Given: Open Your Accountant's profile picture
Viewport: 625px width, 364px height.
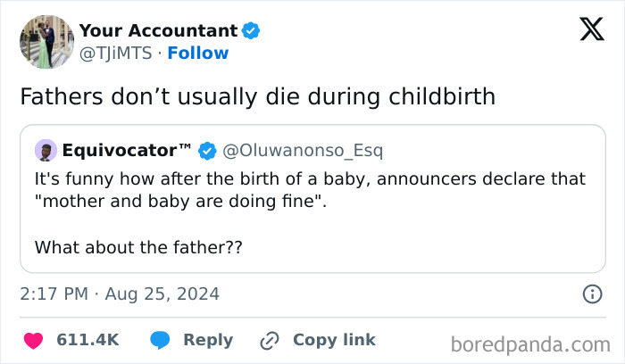Looking at the screenshot, I should pos(46,42).
